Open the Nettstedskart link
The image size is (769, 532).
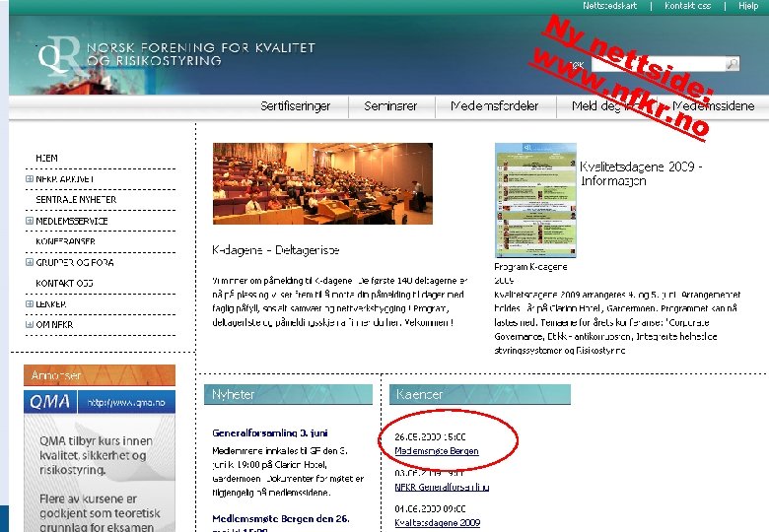point(609,6)
